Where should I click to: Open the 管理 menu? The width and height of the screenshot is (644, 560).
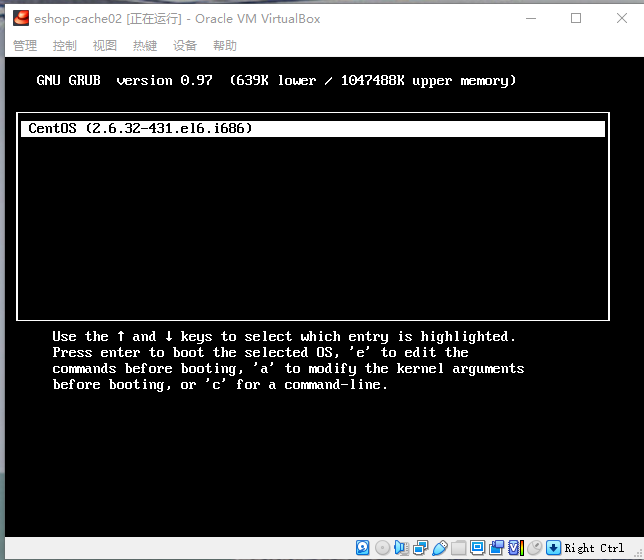[x=25, y=45]
